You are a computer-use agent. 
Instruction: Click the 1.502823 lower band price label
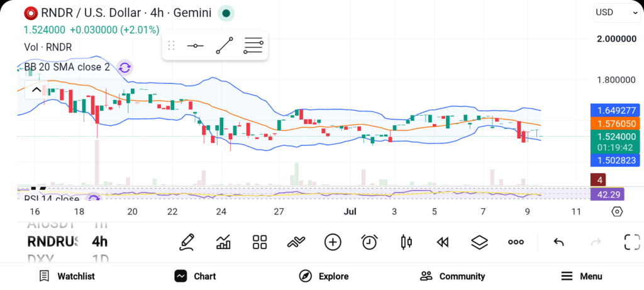615,160
